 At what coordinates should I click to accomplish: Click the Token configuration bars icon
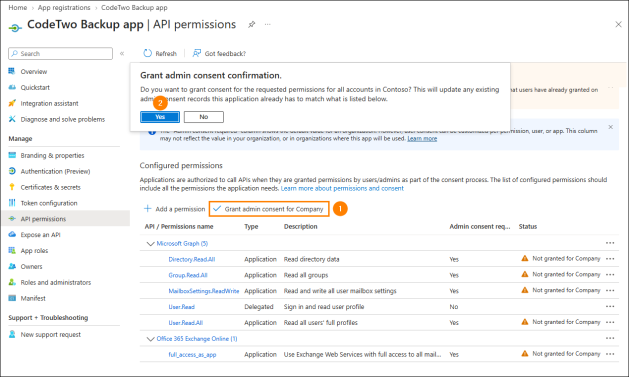[12, 203]
